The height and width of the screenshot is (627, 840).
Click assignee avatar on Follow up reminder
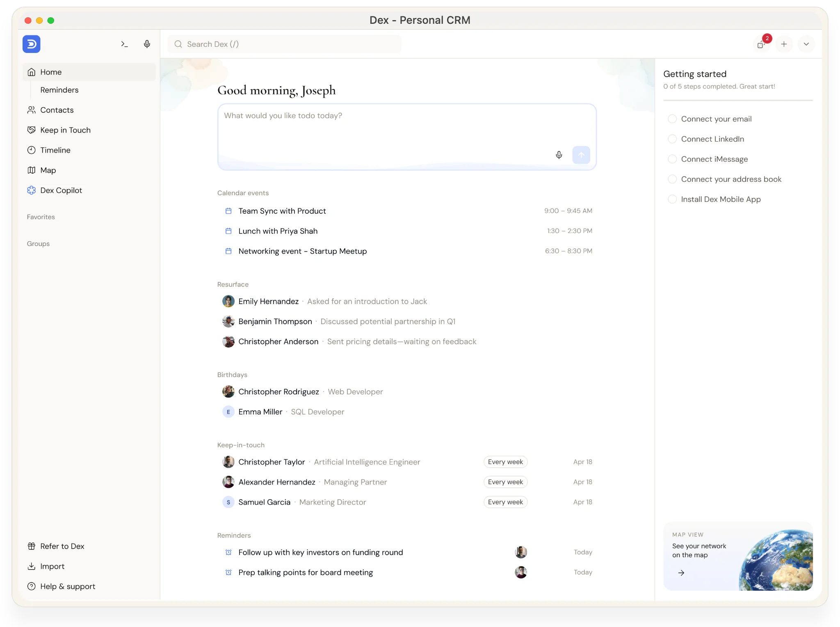point(521,552)
